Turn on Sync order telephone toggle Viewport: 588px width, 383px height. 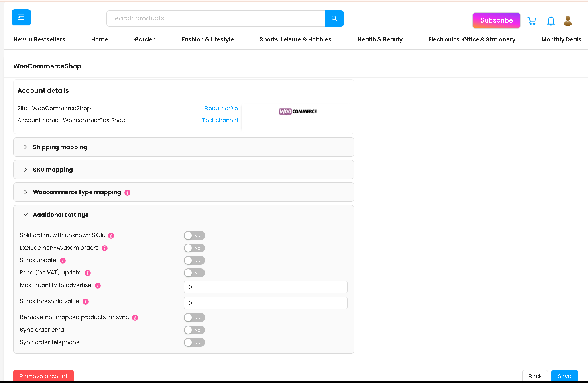(194, 342)
